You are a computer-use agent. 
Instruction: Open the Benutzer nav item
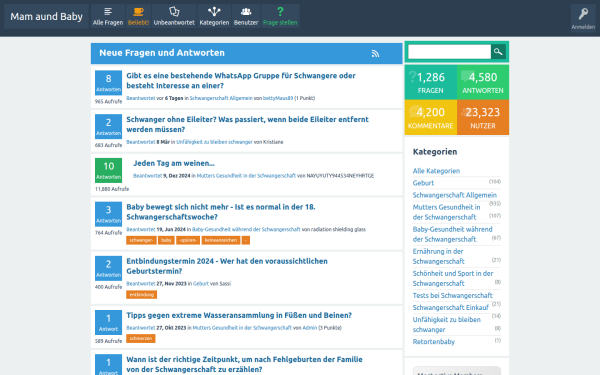coord(246,16)
